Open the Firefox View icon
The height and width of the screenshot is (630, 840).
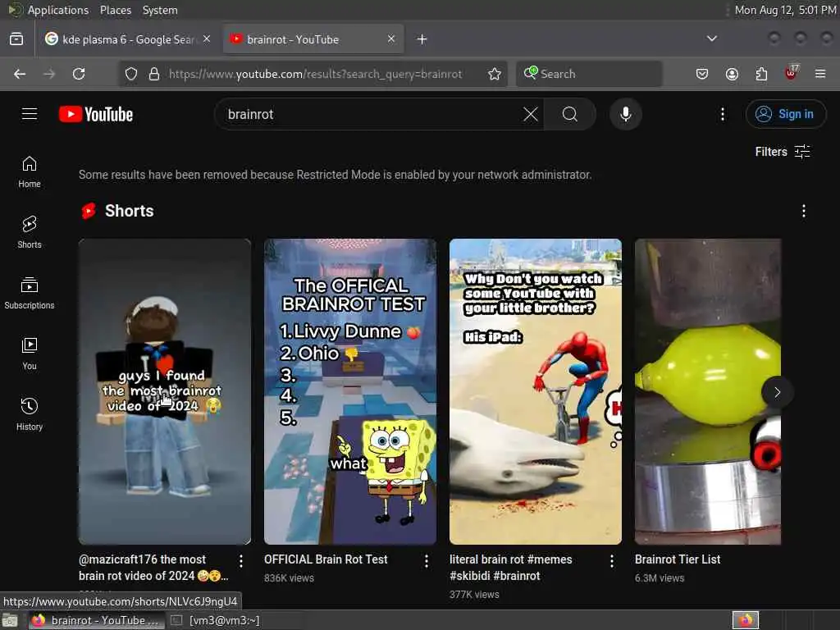(16, 39)
